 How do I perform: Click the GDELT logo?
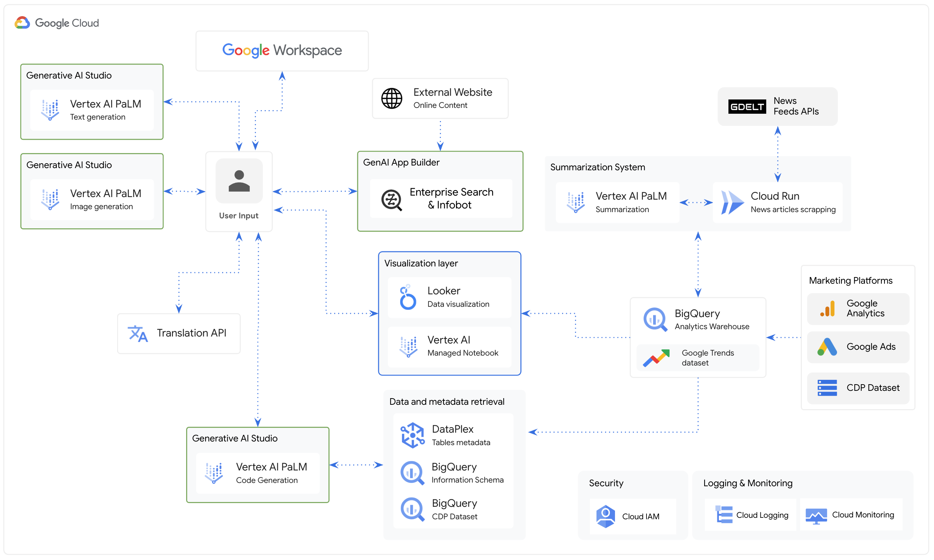[x=747, y=107]
